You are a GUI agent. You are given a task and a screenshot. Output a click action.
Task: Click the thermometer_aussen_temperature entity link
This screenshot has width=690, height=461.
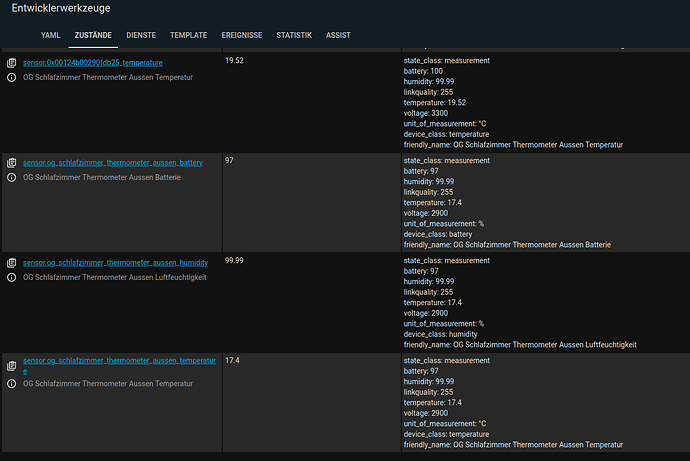tap(118, 360)
